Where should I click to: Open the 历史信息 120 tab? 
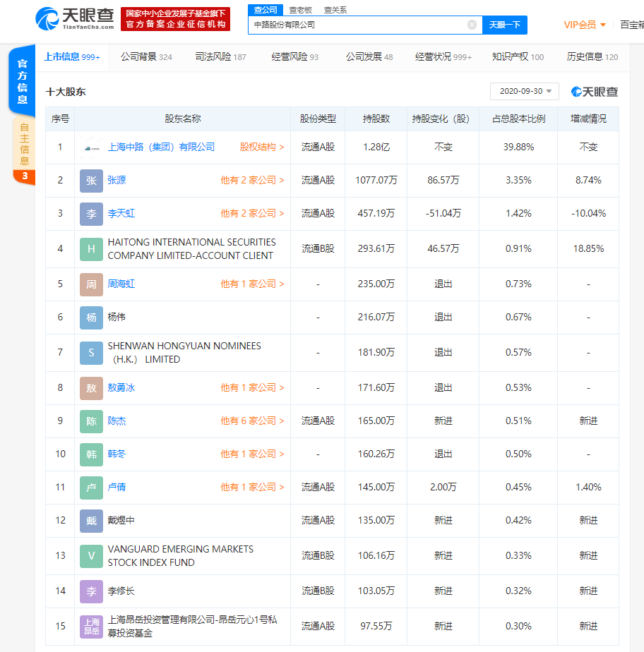(592, 57)
